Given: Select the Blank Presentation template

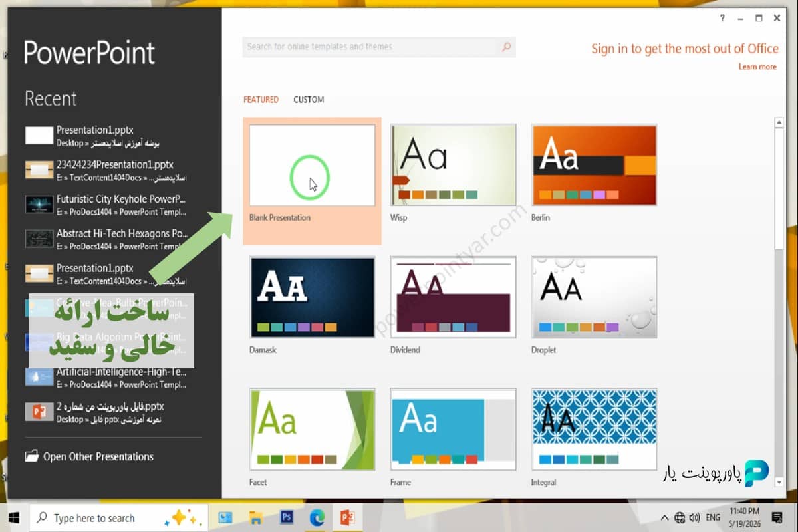Looking at the screenshot, I should coord(312,181).
